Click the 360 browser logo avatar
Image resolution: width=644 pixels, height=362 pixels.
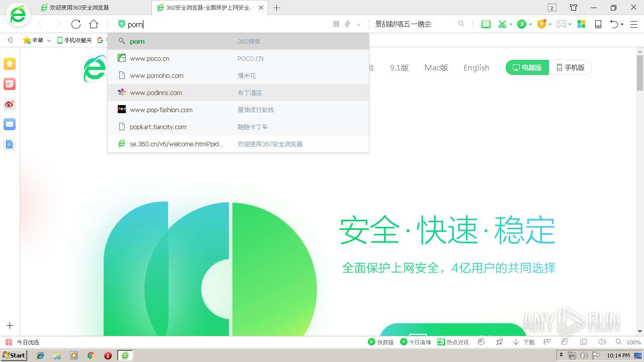point(18,15)
